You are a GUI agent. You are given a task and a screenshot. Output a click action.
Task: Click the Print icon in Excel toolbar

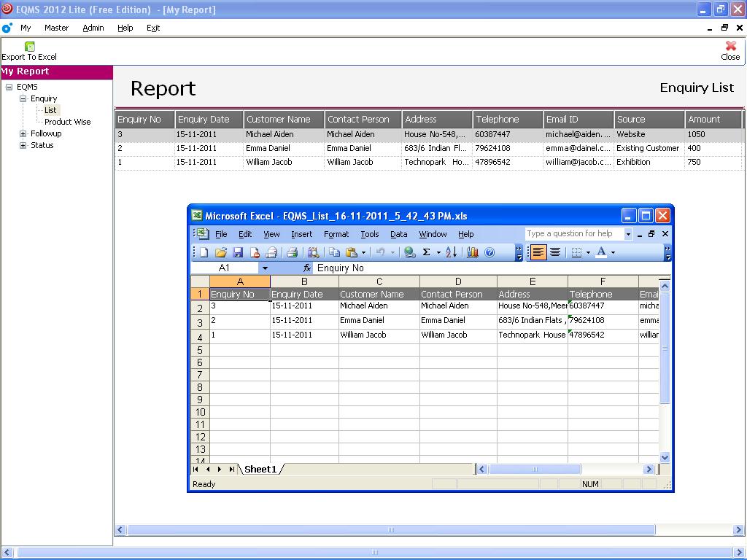[x=292, y=252]
